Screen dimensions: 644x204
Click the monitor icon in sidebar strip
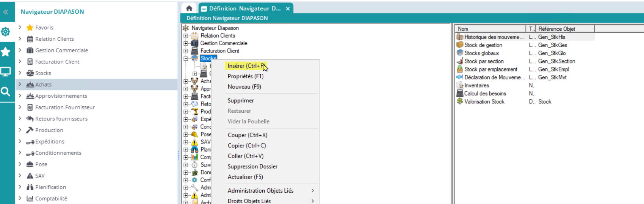pos(6,71)
